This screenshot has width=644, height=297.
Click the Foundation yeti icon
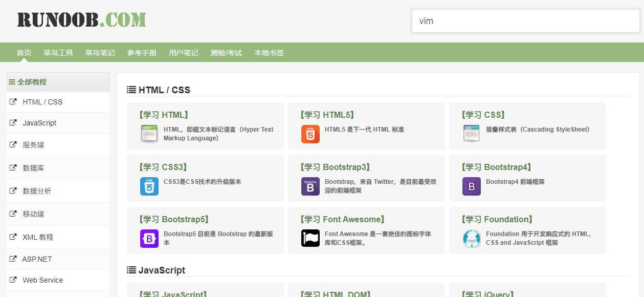pyautogui.click(x=472, y=239)
